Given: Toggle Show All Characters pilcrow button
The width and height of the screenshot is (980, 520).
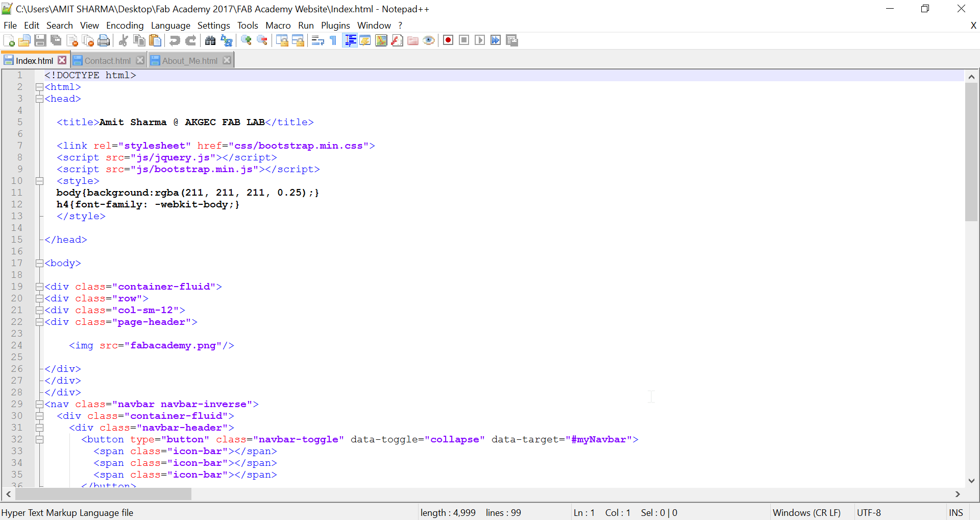Looking at the screenshot, I should tap(333, 40).
